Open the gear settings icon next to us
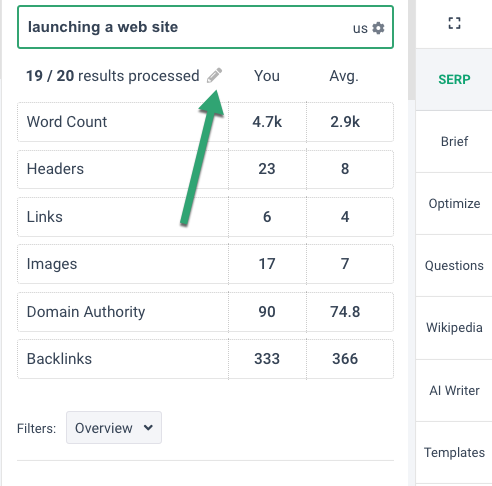 tap(378, 28)
